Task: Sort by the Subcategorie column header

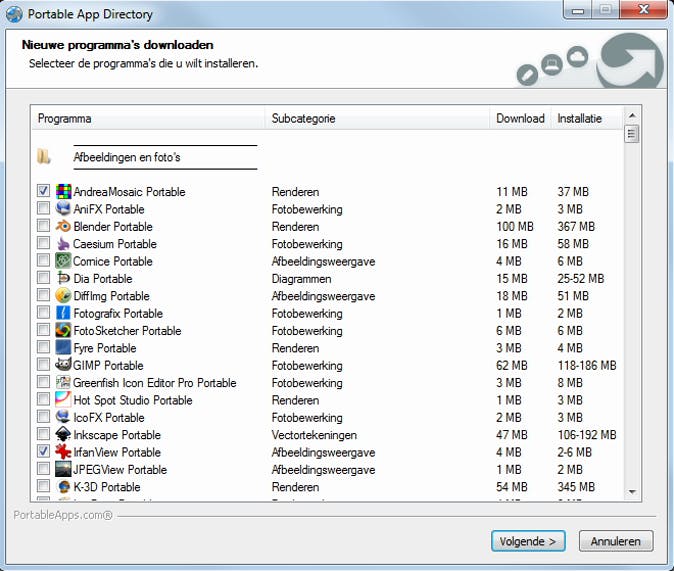Action: [x=377, y=118]
